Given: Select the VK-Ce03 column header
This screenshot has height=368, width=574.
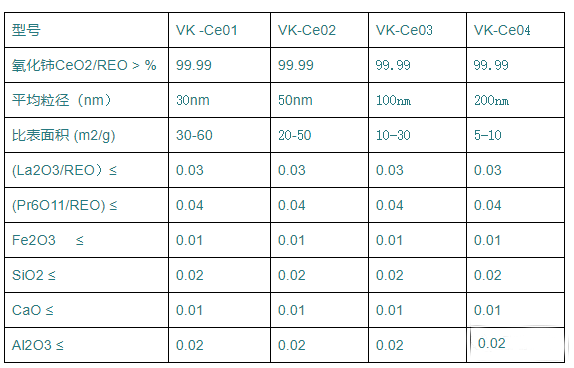Looking at the screenshot, I should [417, 30].
